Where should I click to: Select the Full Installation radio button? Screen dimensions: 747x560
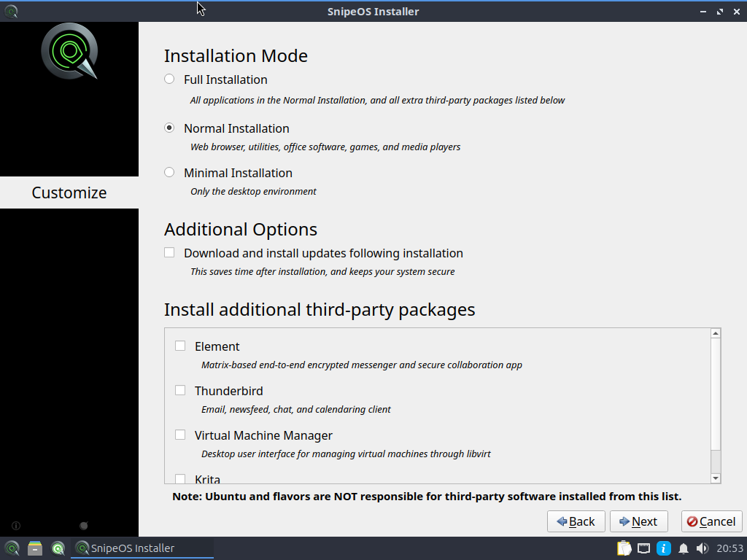169,79
